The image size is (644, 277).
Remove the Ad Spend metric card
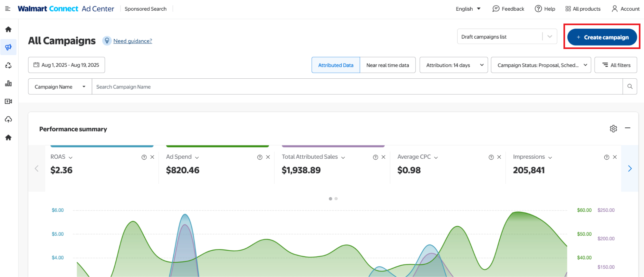point(268,157)
